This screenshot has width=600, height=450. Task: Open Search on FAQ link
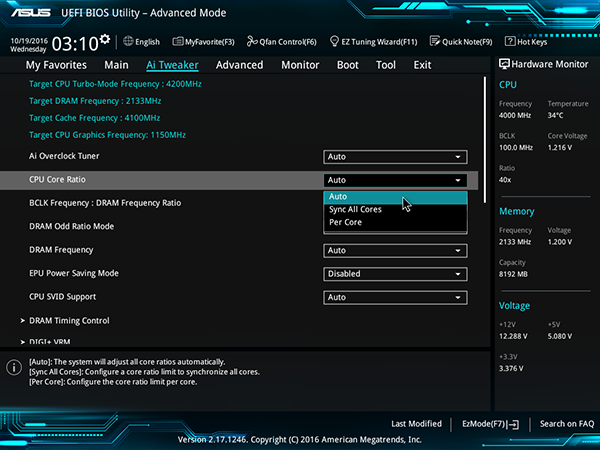click(567, 424)
